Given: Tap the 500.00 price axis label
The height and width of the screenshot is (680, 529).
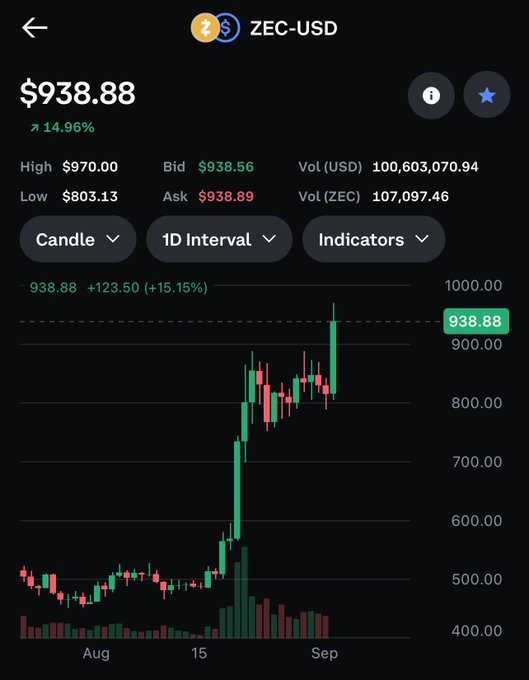Looking at the screenshot, I should click(x=477, y=579).
